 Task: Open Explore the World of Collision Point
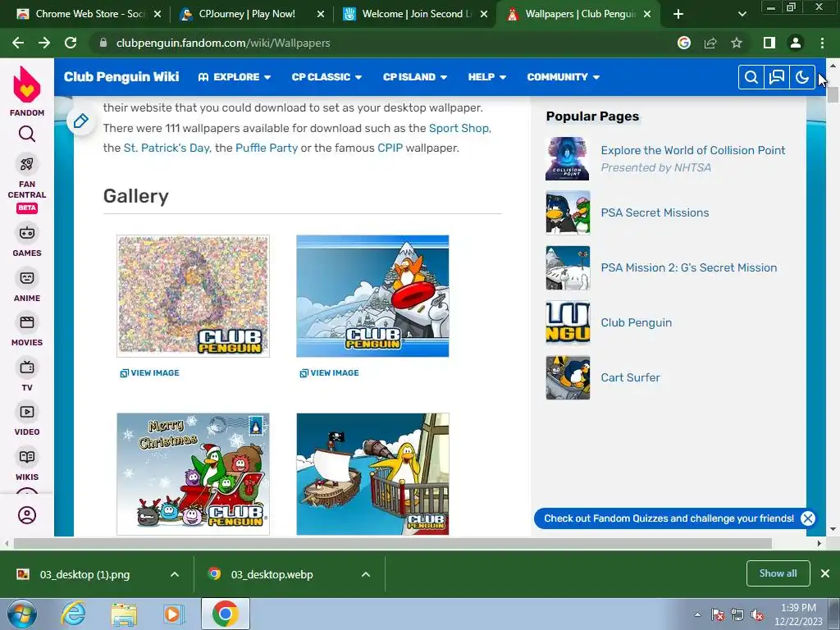coord(693,151)
